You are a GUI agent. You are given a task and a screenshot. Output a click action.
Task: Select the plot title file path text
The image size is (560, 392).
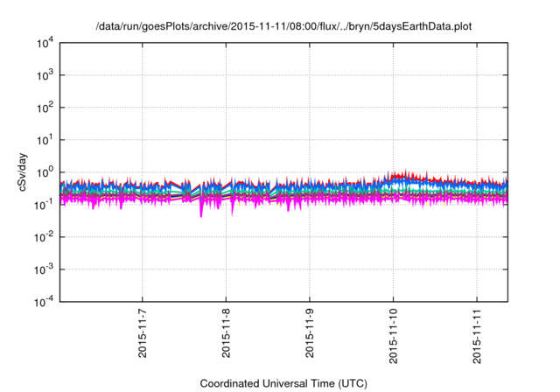click(x=283, y=26)
